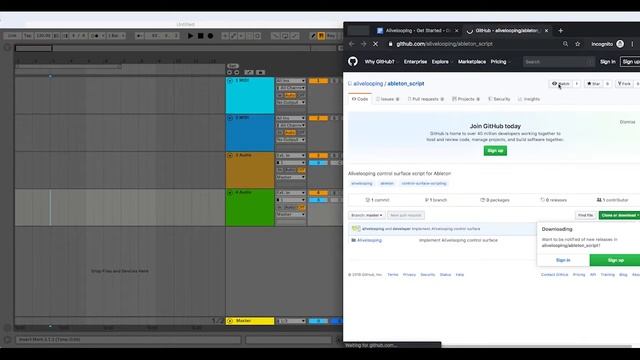
Task: Open the Alivelooping folder in file list
Action: [x=369, y=240]
